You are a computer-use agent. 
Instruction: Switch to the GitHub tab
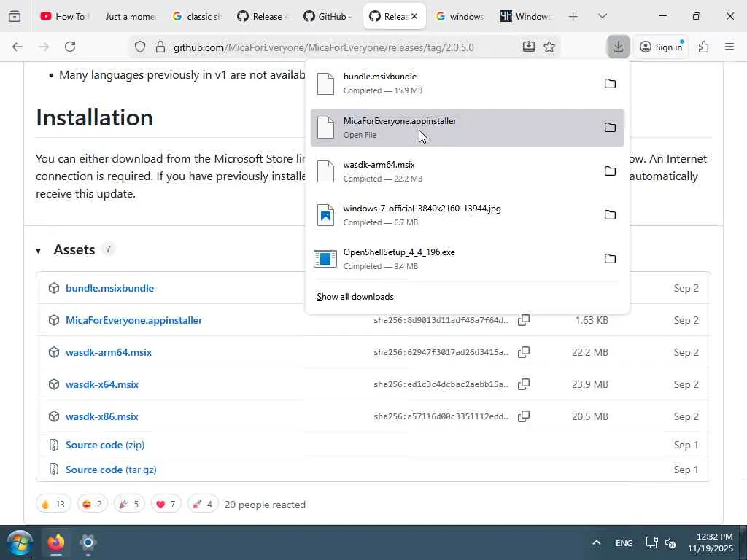coord(328,16)
